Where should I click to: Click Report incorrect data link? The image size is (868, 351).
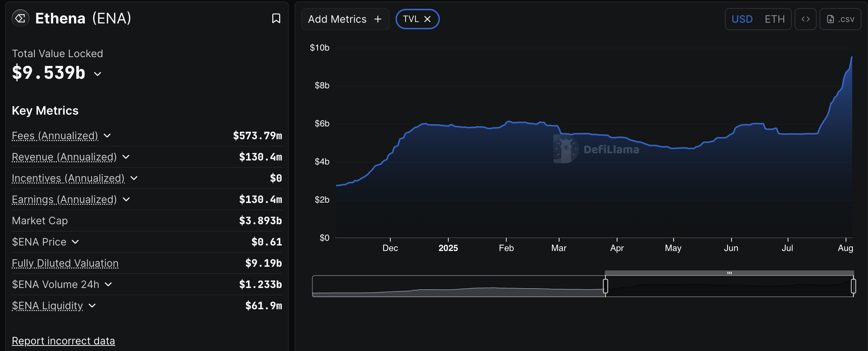63,341
